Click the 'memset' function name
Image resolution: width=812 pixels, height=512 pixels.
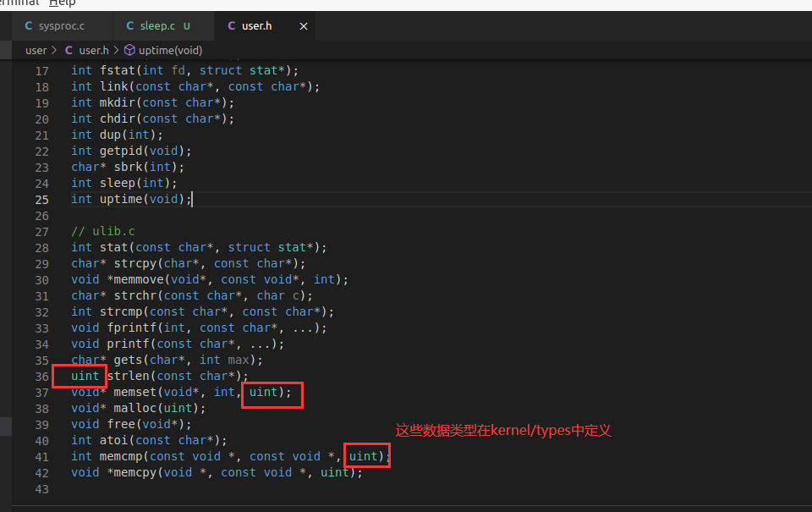tap(135, 392)
